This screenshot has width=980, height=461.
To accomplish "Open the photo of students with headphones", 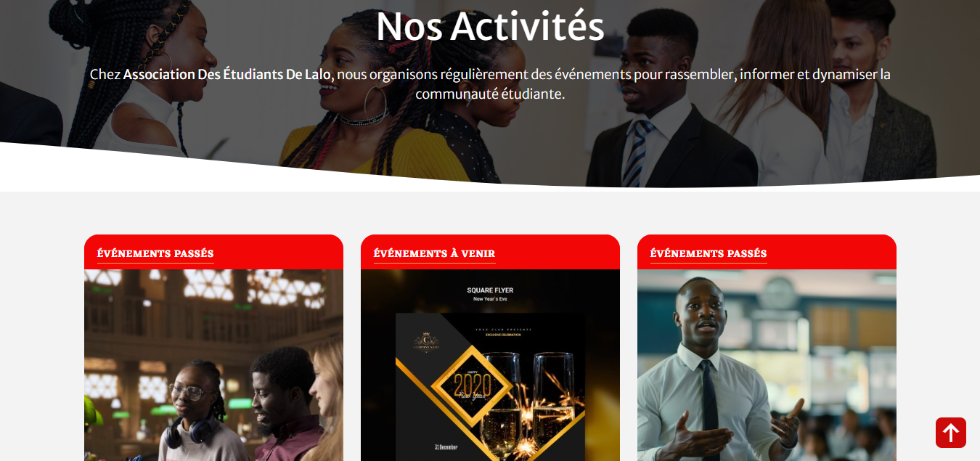I will point(213,365).
